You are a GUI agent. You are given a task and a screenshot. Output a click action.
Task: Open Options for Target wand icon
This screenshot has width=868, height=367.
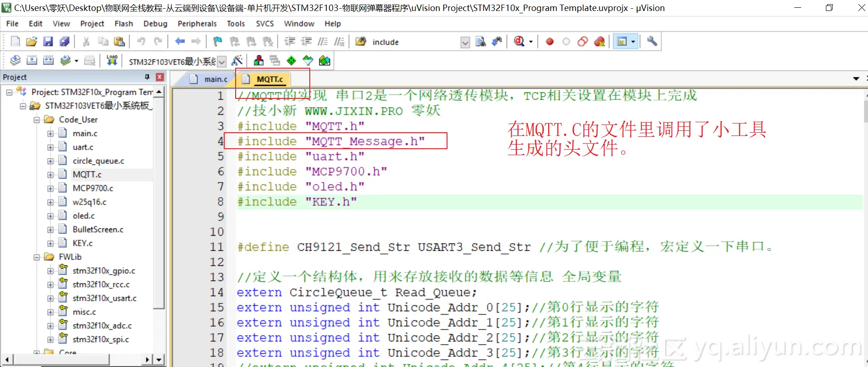pos(237,60)
